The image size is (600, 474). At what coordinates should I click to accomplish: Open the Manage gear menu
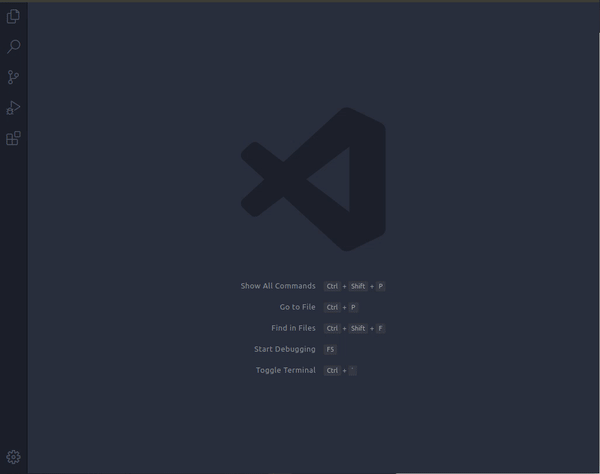(x=13, y=457)
